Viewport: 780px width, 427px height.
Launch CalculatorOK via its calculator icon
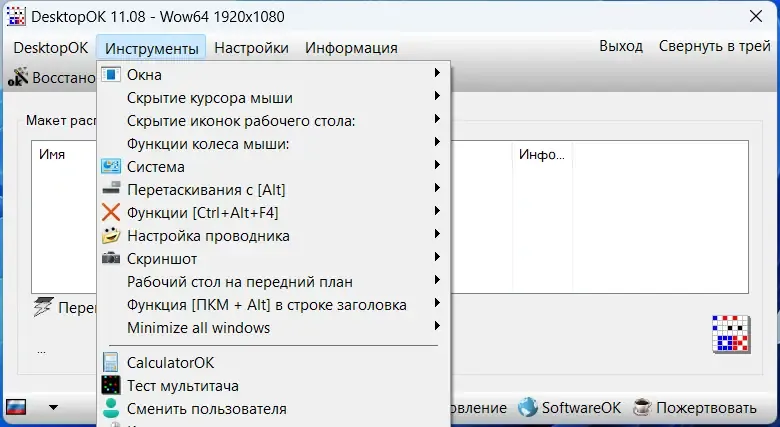[x=111, y=362]
